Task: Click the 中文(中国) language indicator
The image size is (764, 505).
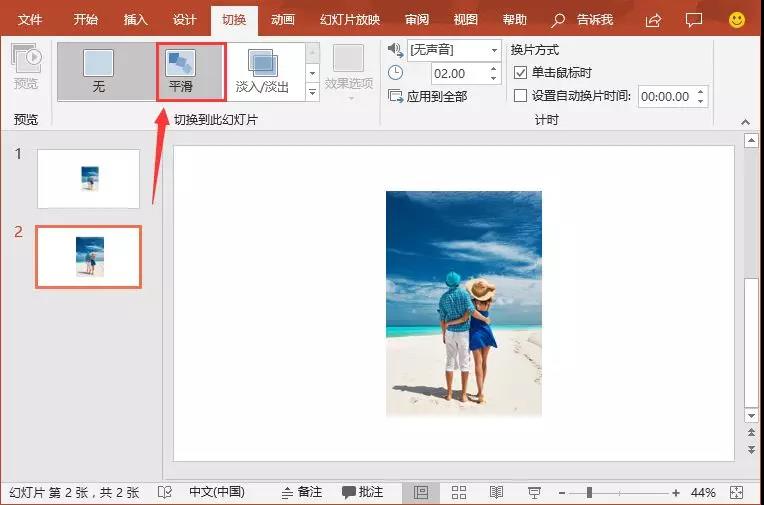Action: 217,492
